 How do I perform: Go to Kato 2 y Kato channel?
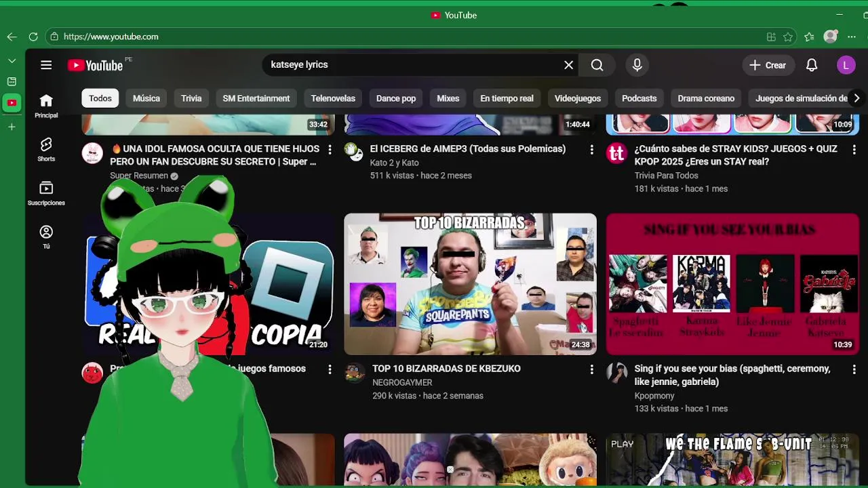pos(394,163)
